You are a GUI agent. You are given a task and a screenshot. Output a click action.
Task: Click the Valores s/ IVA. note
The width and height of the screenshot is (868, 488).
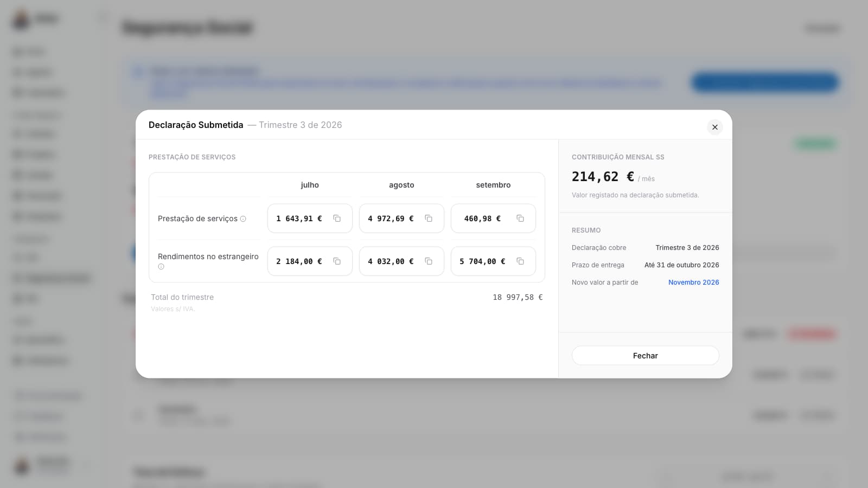pyautogui.click(x=173, y=309)
